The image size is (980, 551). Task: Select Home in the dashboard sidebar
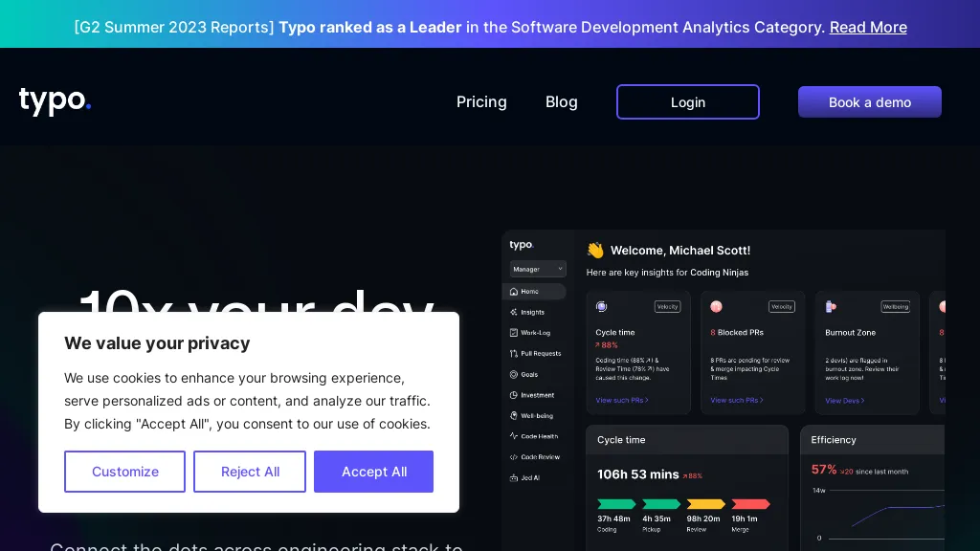click(529, 291)
